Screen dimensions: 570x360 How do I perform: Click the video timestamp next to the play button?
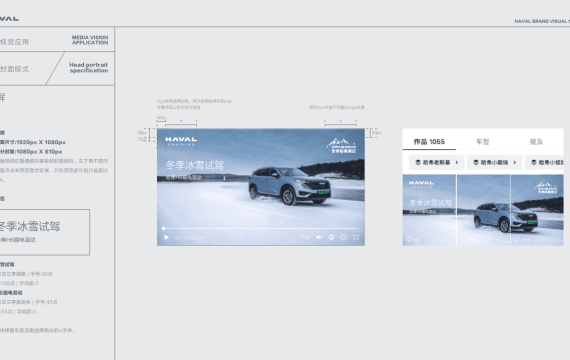click(190, 237)
